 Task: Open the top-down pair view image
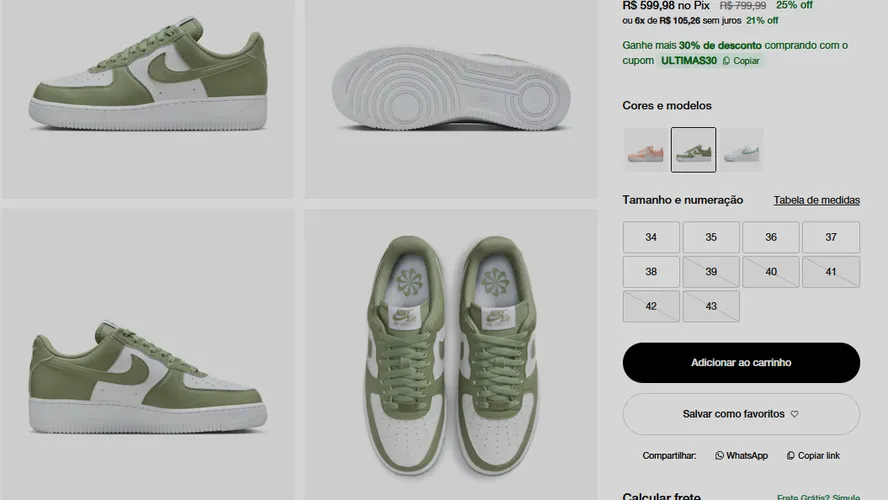coord(451,354)
